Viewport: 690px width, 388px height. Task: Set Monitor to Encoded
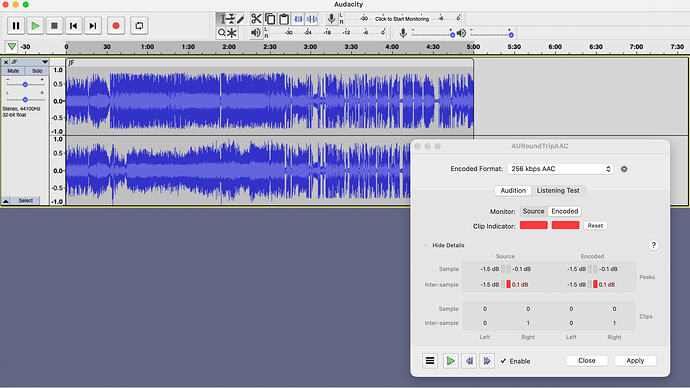coord(565,211)
